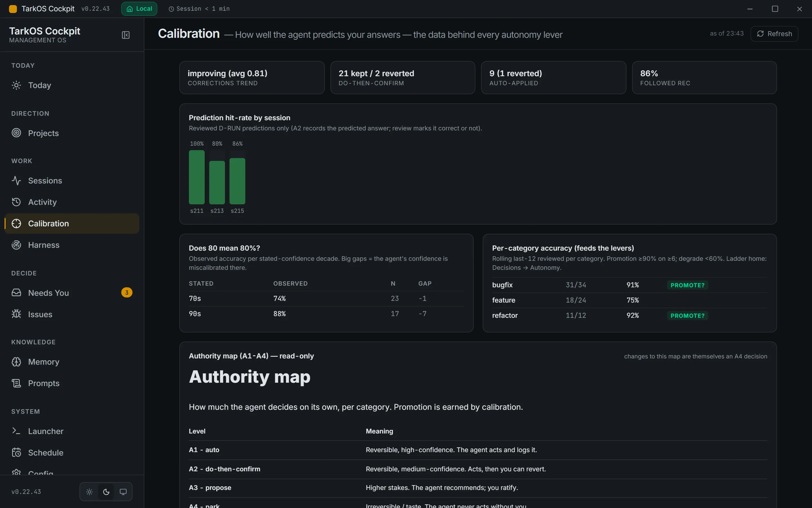This screenshot has width=812, height=508.
Task: Maximize the TarkOS Cockpit window
Action: coord(775,9)
